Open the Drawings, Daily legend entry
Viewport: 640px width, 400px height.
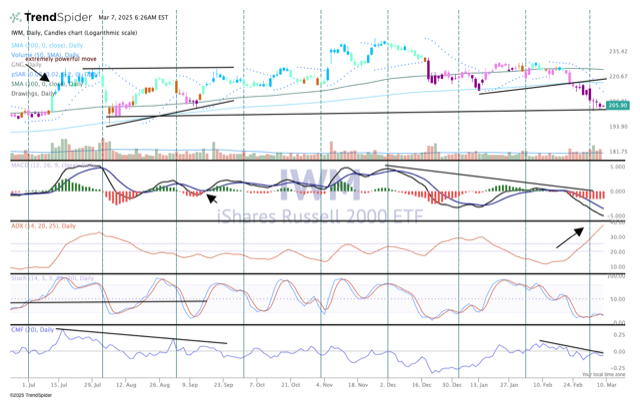[32, 91]
